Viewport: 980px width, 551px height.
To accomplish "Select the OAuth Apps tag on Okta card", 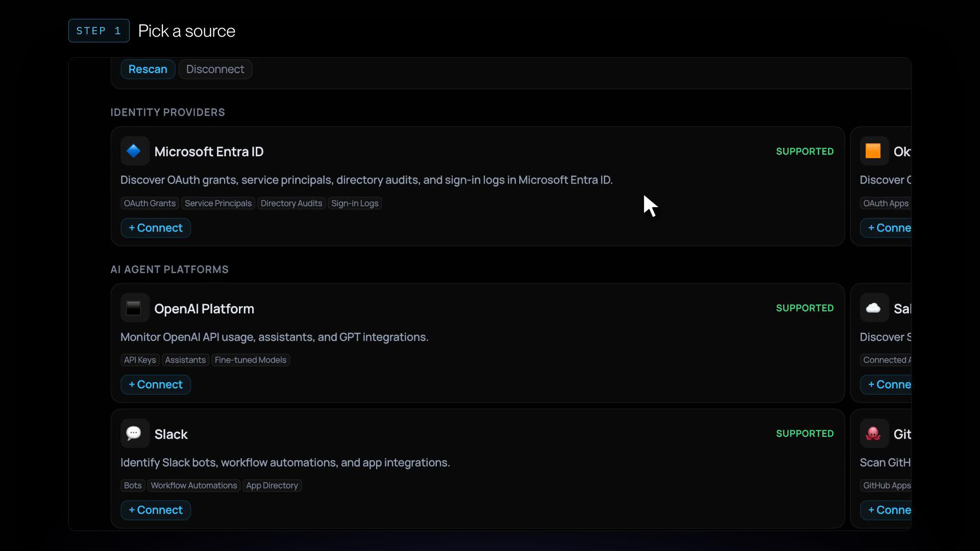I will click(886, 203).
